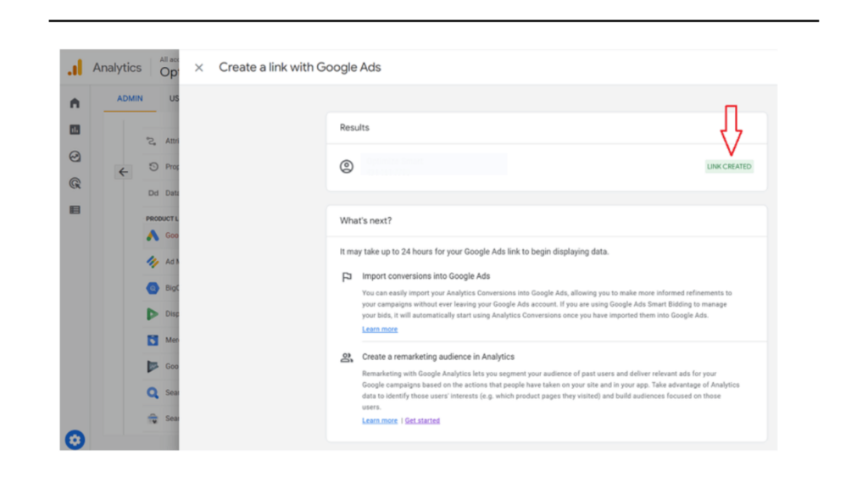868x488 pixels.
Task: Select Search Ads 360 magnifier icon
Action: click(153, 392)
